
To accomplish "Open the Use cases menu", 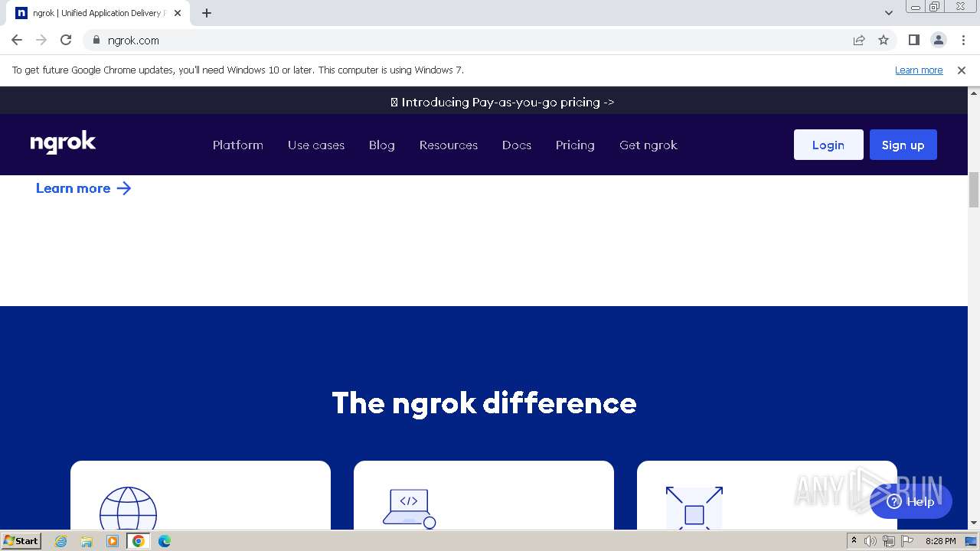I will coord(316,145).
